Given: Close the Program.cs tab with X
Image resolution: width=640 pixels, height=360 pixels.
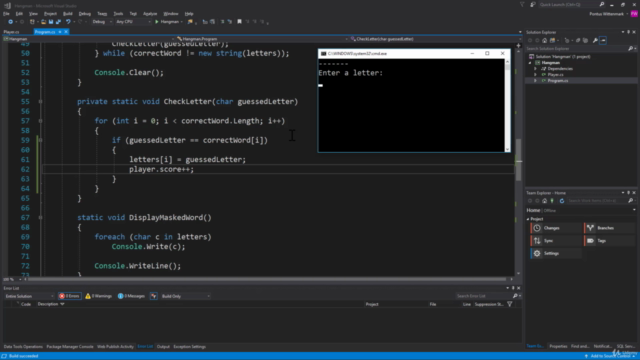Looking at the screenshot, I should point(66,32).
